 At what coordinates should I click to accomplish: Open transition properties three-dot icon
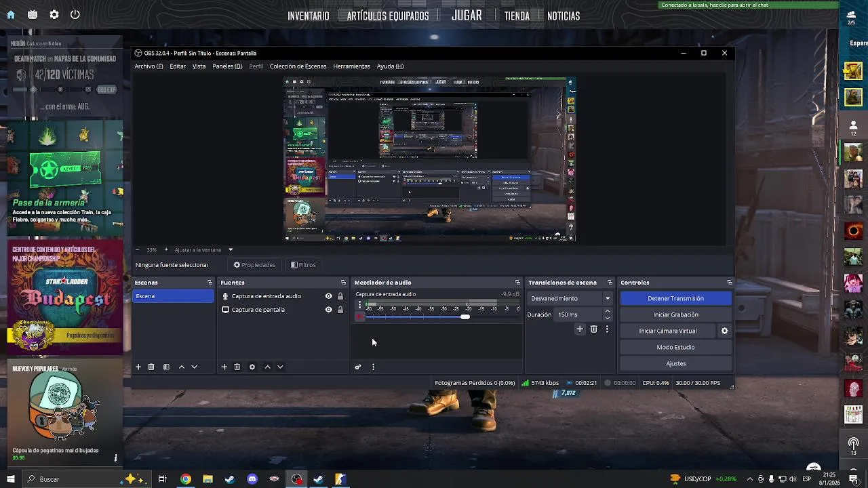point(607,329)
